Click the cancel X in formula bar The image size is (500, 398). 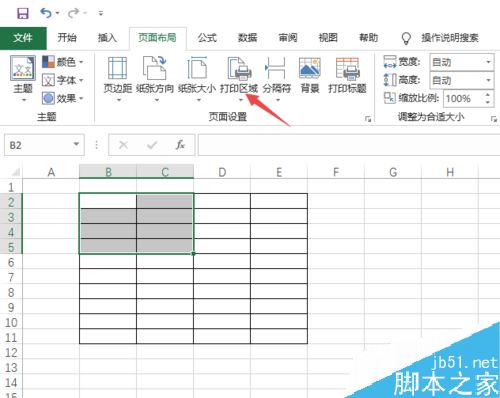123,145
